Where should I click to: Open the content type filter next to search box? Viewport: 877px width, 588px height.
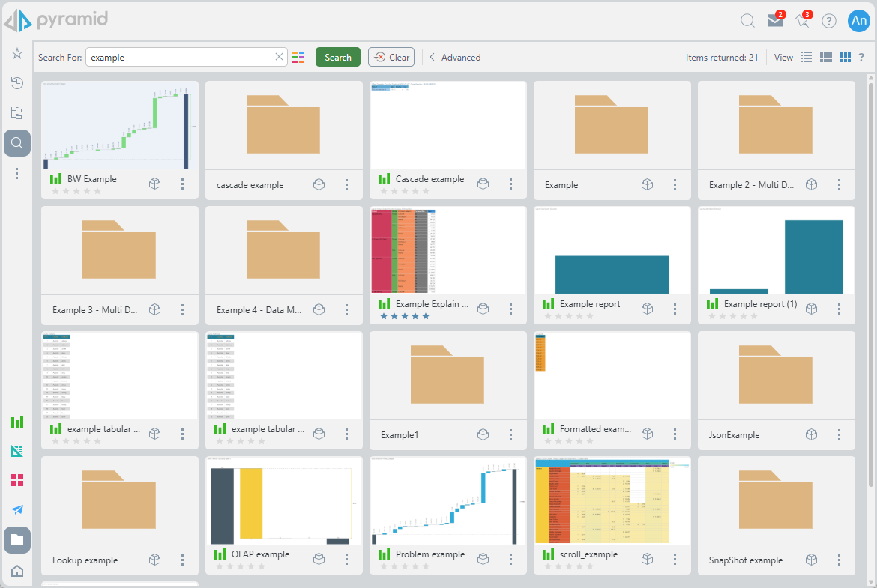click(299, 57)
